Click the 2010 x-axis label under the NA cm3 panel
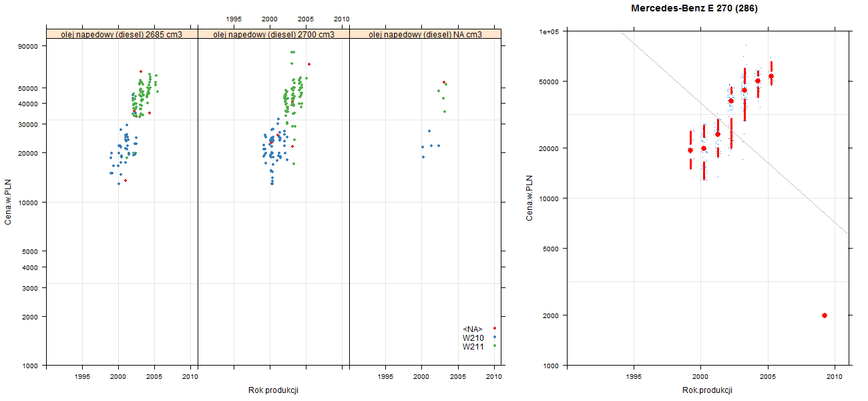 [494, 378]
